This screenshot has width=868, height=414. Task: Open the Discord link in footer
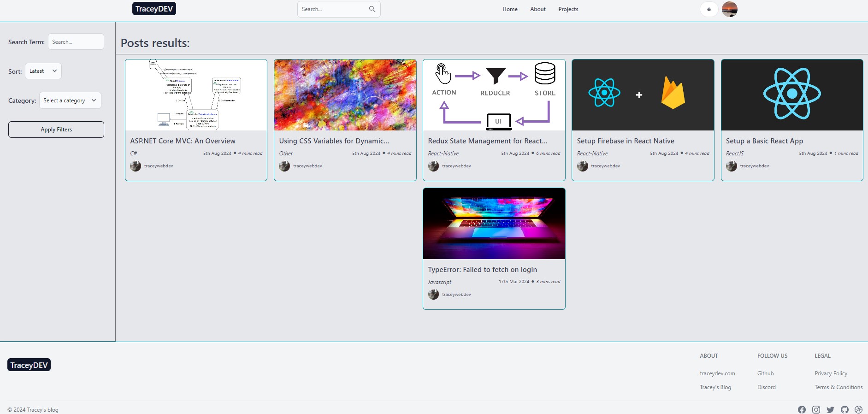pos(766,387)
